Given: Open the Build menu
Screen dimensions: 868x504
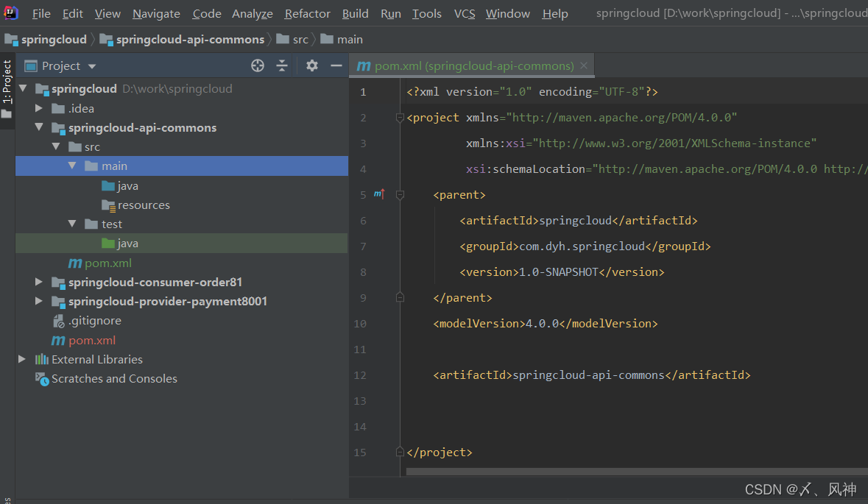Looking at the screenshot, I should click(355, 13).
